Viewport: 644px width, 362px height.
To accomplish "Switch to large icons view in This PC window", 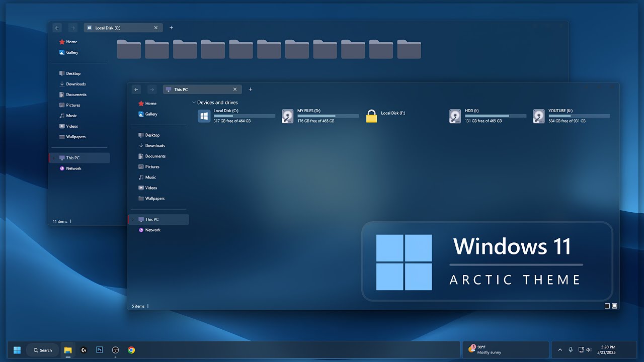I will pyautogui.click(x=614, y=306).
